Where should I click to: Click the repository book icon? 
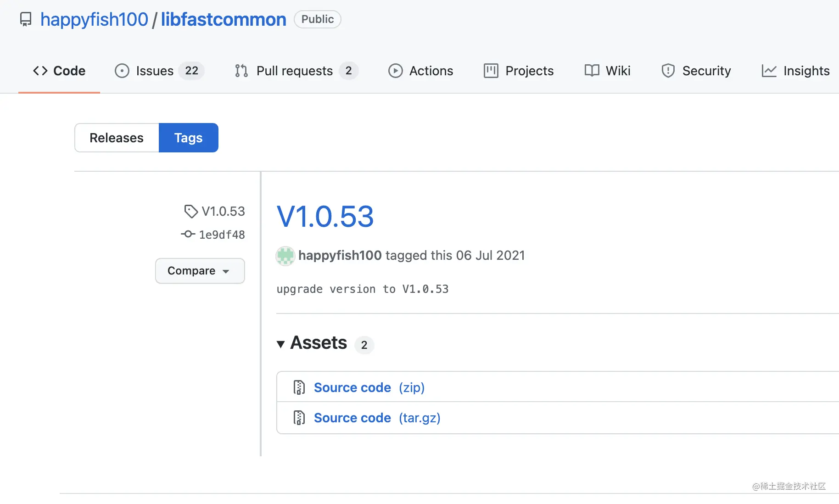coord(26,19)
